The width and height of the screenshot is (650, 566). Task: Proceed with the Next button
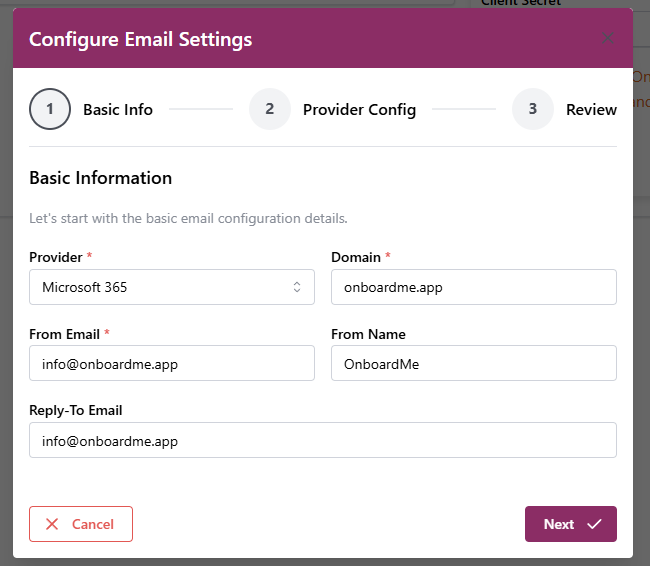[570, 524]
